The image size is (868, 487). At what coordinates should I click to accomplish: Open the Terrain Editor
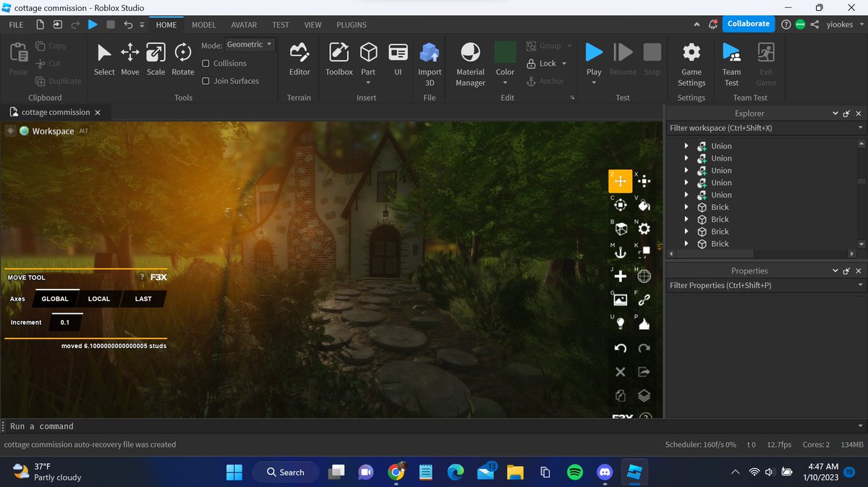pyautogui.click(x=299, y=59)
